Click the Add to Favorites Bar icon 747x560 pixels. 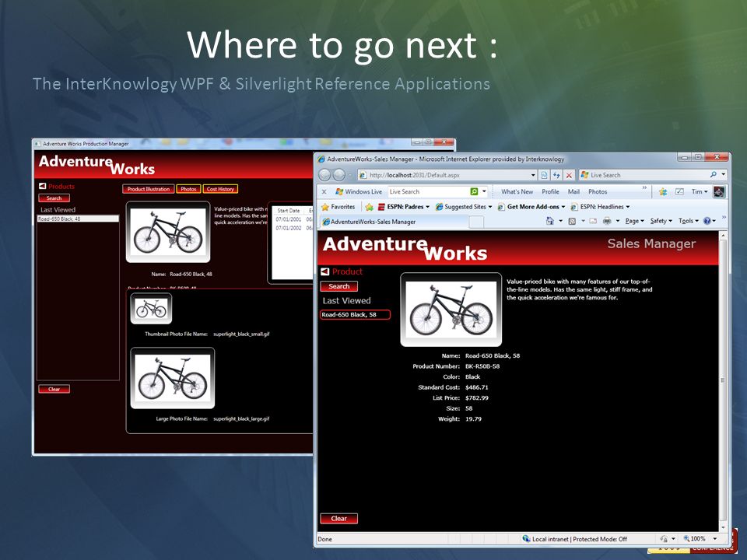point(369,207)
